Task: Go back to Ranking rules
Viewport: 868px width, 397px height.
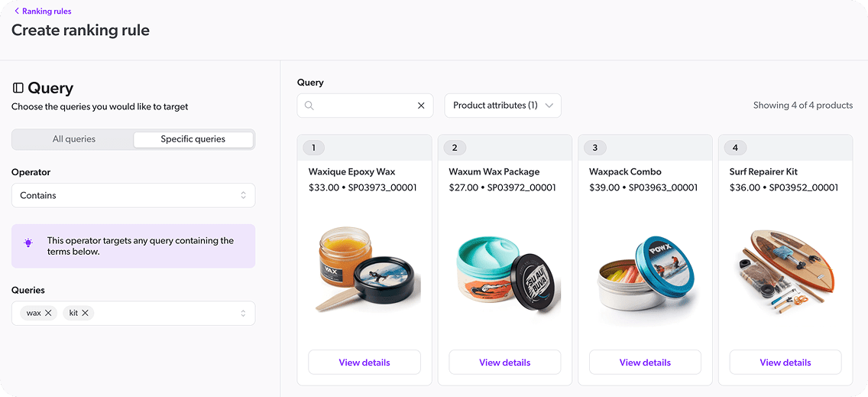Action: click(x=47, y=11)
